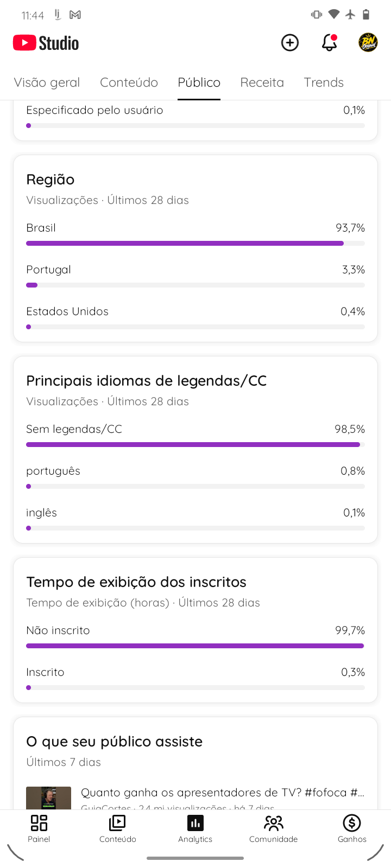Tap the Não inscrito progress bar
This screenshot has height=868, width=391.
(195, 646)
